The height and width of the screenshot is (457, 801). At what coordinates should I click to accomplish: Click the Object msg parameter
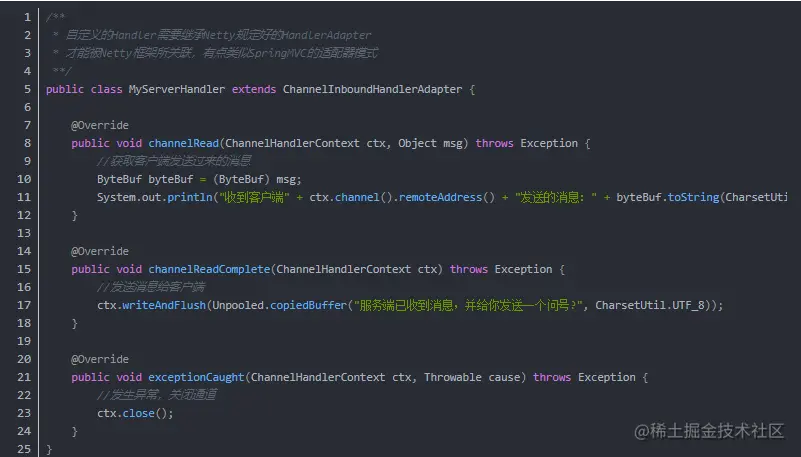click(x=430, y=143)
